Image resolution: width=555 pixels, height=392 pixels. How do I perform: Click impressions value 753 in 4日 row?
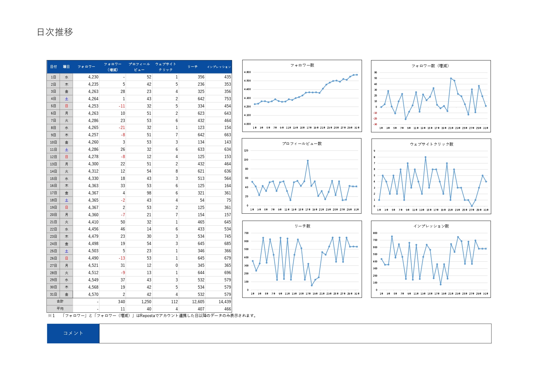click(x=228, y=99)
